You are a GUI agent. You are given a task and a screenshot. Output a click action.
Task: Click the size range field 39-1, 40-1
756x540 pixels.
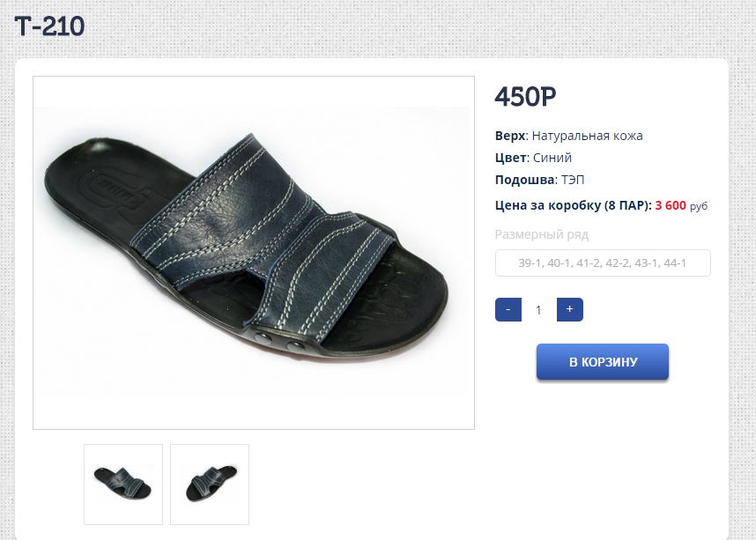603,263
